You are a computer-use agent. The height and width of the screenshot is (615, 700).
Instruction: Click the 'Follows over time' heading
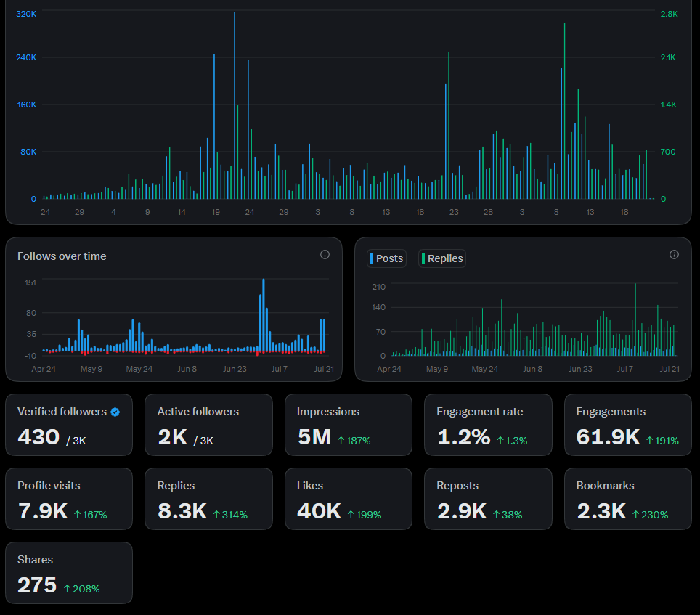(x=62, y=256)
